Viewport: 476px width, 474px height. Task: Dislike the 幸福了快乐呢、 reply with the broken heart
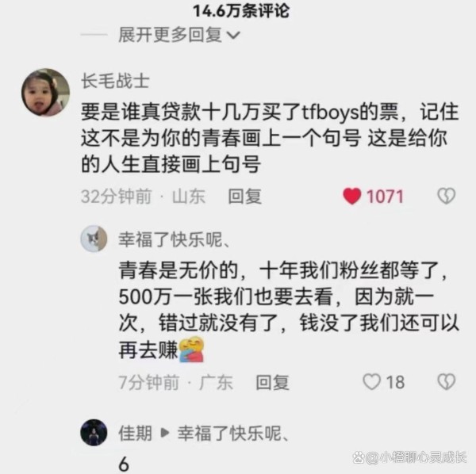(446, 381)
